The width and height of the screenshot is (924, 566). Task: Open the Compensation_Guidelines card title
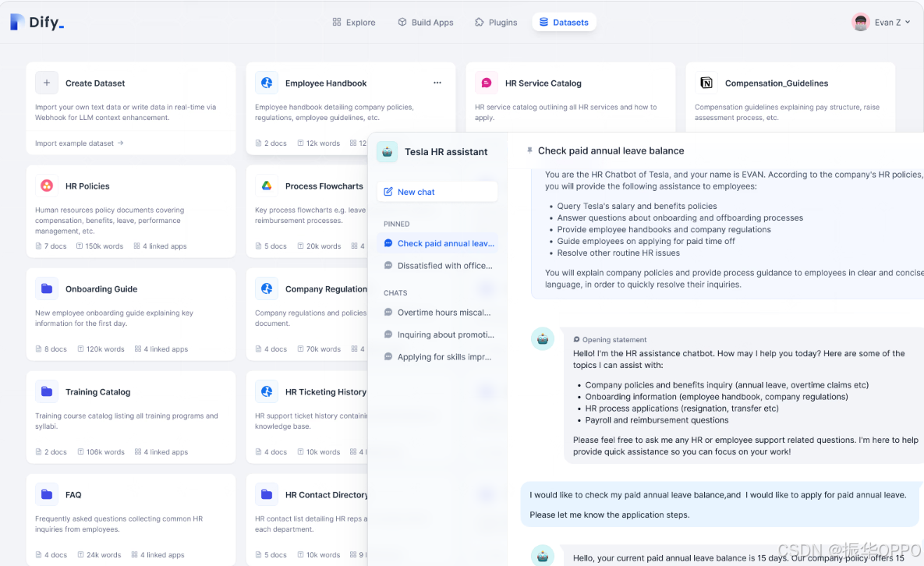click(x=777, y=83)
